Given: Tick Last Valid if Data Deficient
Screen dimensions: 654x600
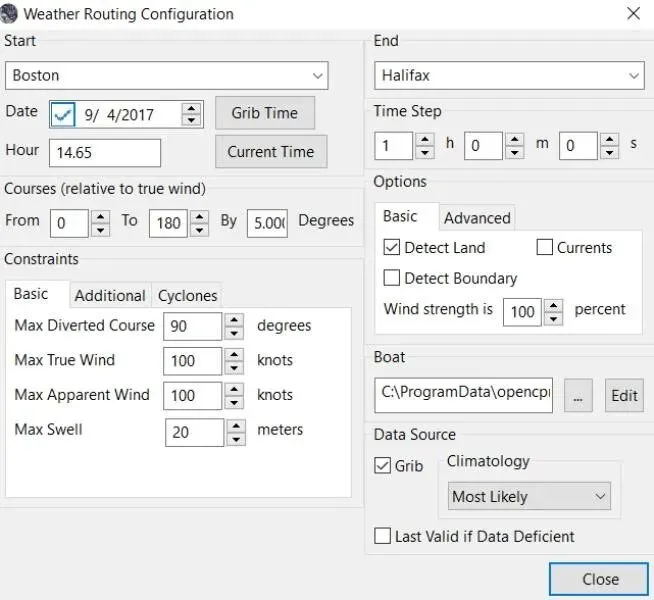Looking at the screenshot, I should [x=382, y=536].
